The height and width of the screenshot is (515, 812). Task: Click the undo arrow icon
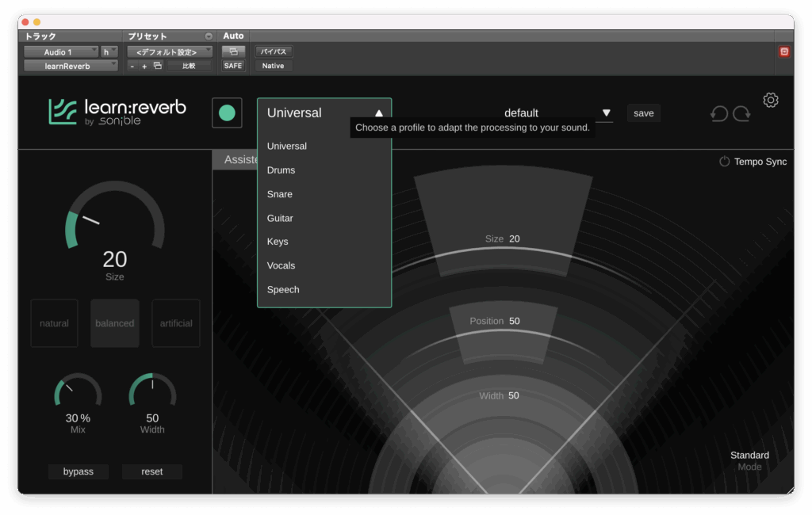click(x=718, y=113)
